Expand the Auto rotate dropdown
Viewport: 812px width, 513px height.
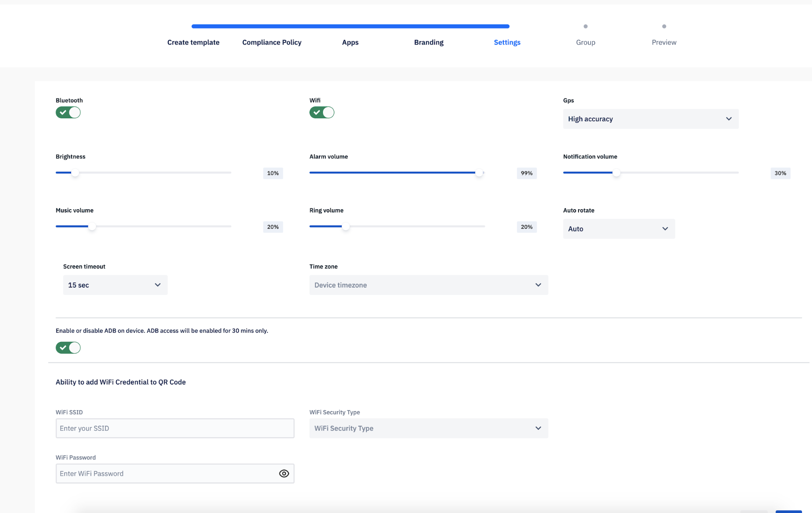619,229
